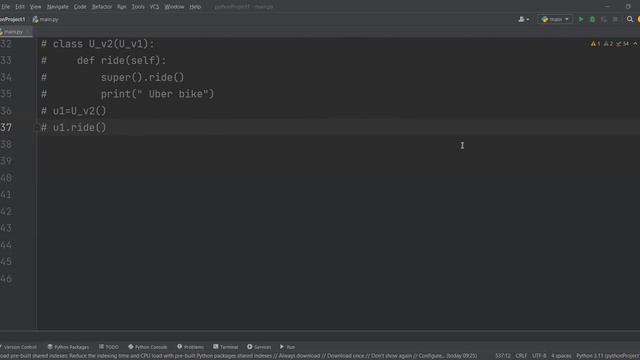Close the main.py editor tab
This screenshot has height=360, width=640.
pyautogui.click(x=28, y=32)
